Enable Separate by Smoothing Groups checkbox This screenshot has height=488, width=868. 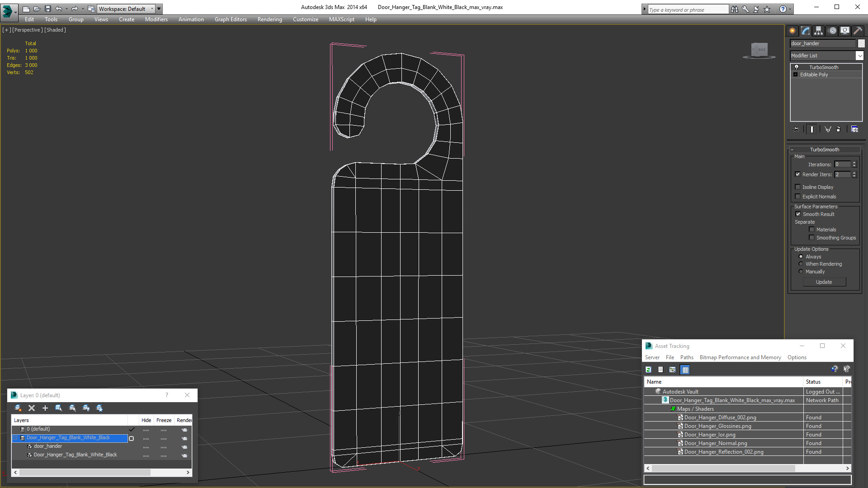(x=811, y=238)
